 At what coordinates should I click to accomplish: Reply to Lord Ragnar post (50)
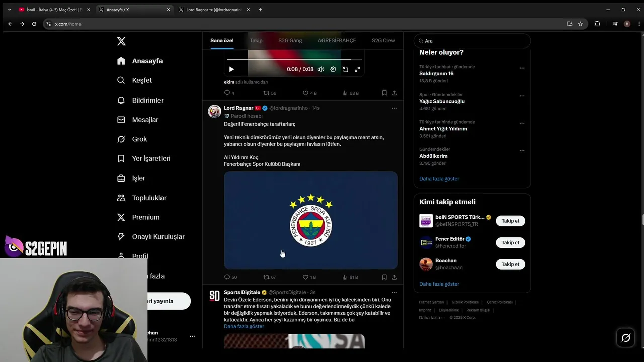coord(230,277)
